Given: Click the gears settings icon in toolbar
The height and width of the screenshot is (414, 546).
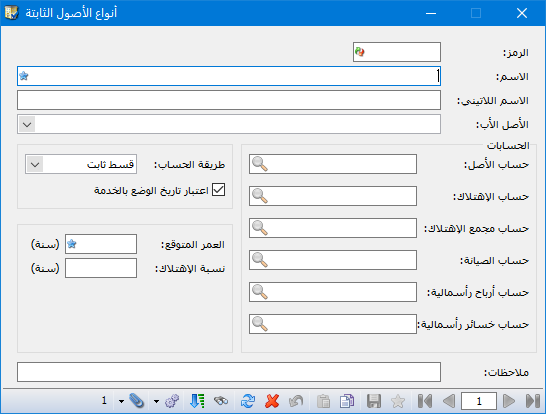Looking at the screenshot, I should pos(172,401).
